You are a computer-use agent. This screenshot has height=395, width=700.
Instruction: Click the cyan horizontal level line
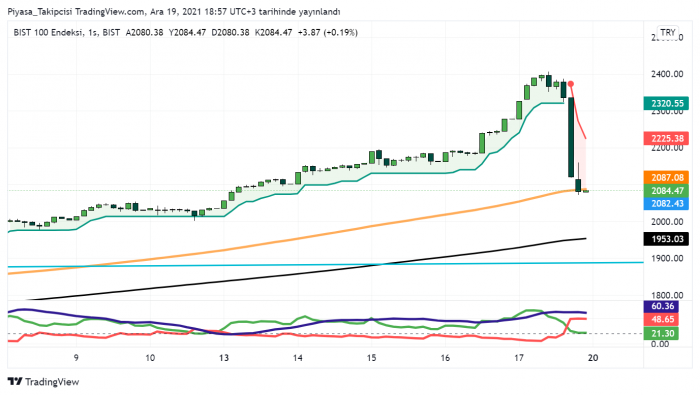coord(326,265)
